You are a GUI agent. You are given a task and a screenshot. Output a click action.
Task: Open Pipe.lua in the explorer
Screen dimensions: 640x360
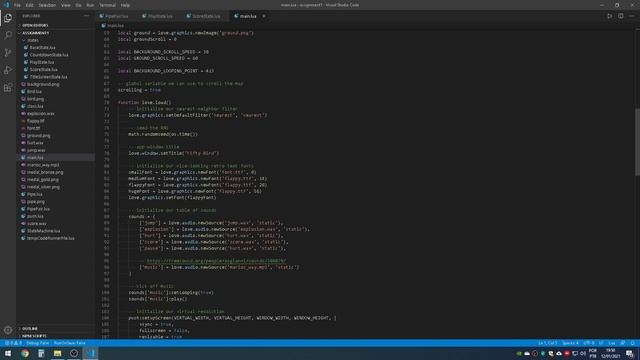(x=35, y=194)
